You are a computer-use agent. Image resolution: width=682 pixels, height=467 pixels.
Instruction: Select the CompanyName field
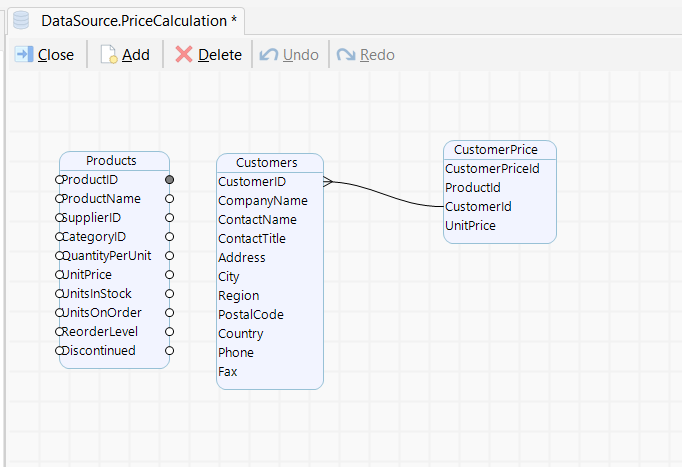pos(263,201)
